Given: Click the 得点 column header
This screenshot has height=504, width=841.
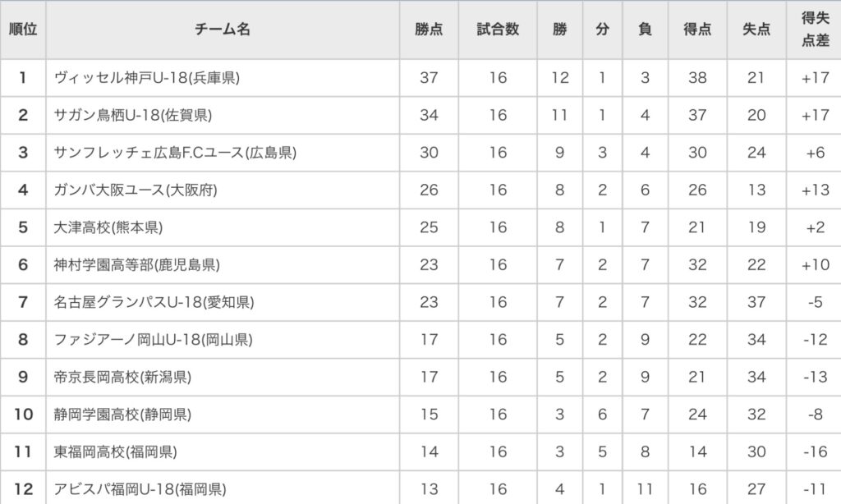Looking at the screenshot, I should click(x=696, y=29).
